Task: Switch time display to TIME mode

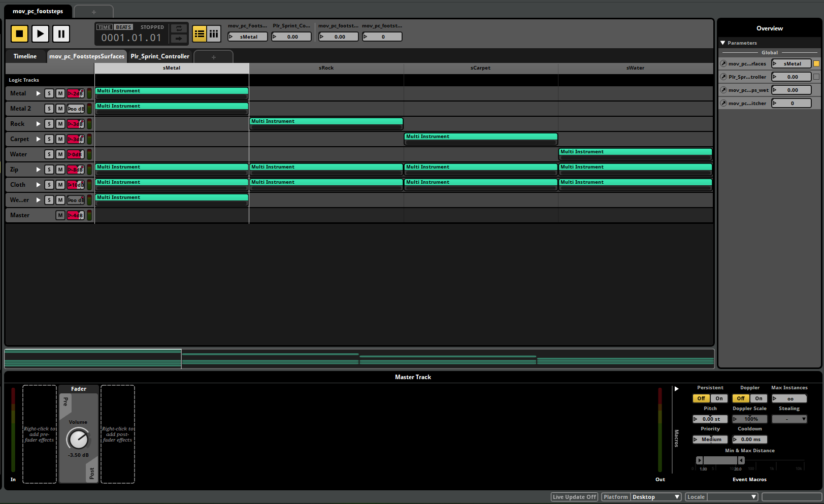Action: [x=105, y=27]
